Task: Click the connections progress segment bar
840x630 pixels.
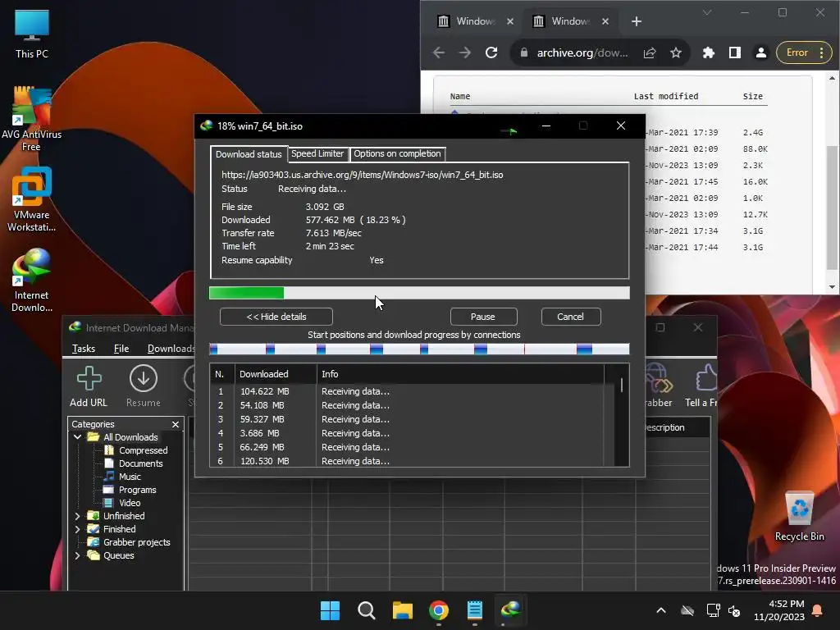Action: point(419,349)
